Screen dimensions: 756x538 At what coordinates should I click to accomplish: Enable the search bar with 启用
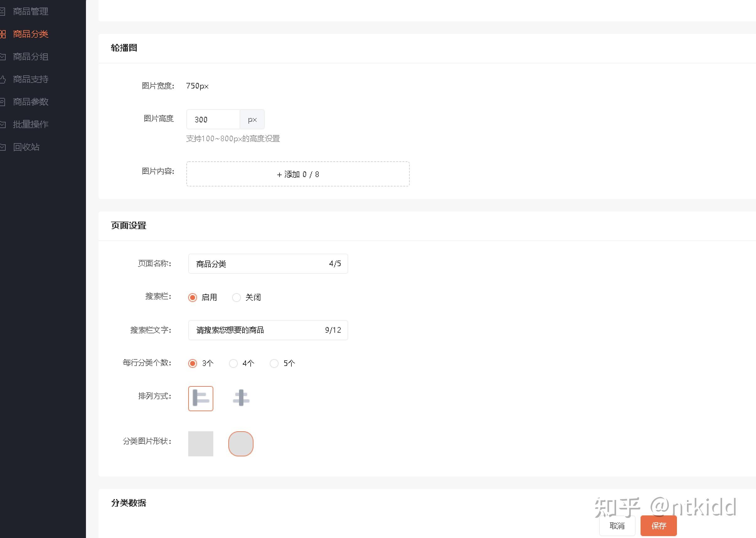pos(193,298)
